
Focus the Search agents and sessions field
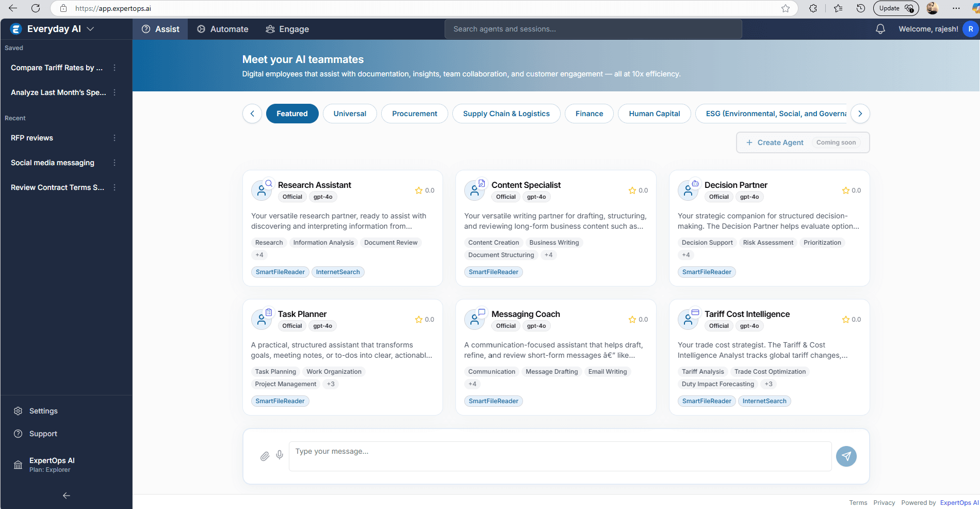593,29
